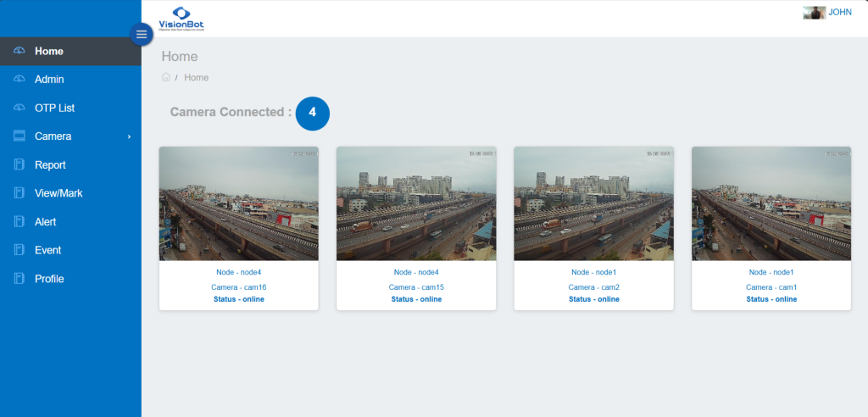Click the Camera Connected count badge
Screen dimensions: 868x417
(312, 113)
